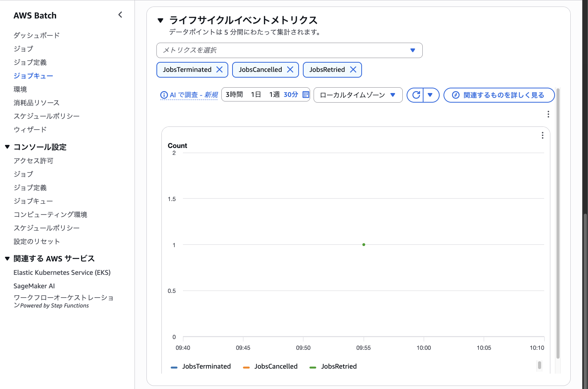
Task: Open Elastic Kubernetes Service (EKS) link
Action: (62, 273)
